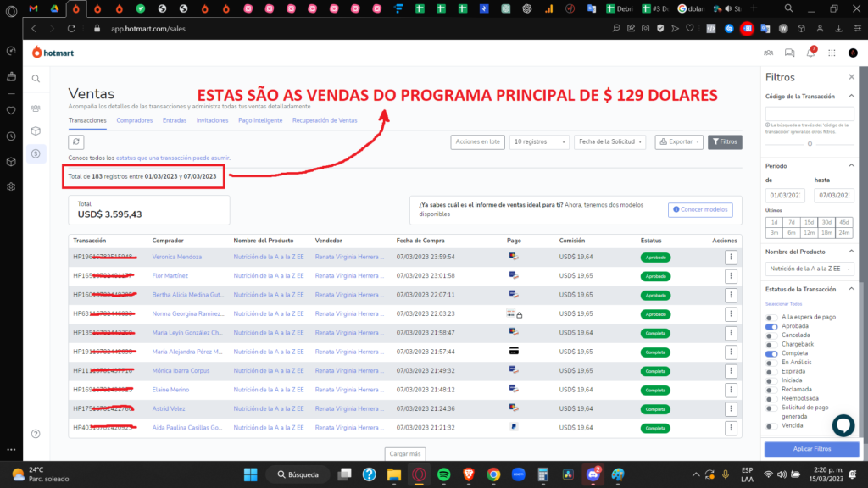868x488 pixels.
Task: Open buyer Veronica Mendoza link
Action: coord(177,258)
